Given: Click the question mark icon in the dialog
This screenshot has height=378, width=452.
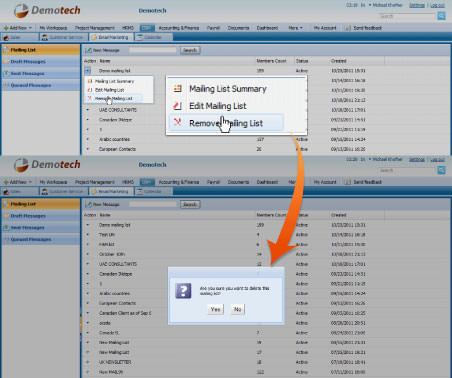Looking at the screenshot, I should click(x=183, y=291).
